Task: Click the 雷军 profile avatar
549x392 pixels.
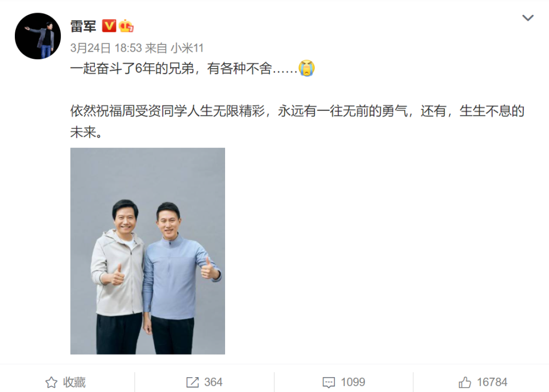Action: point(38,36)
